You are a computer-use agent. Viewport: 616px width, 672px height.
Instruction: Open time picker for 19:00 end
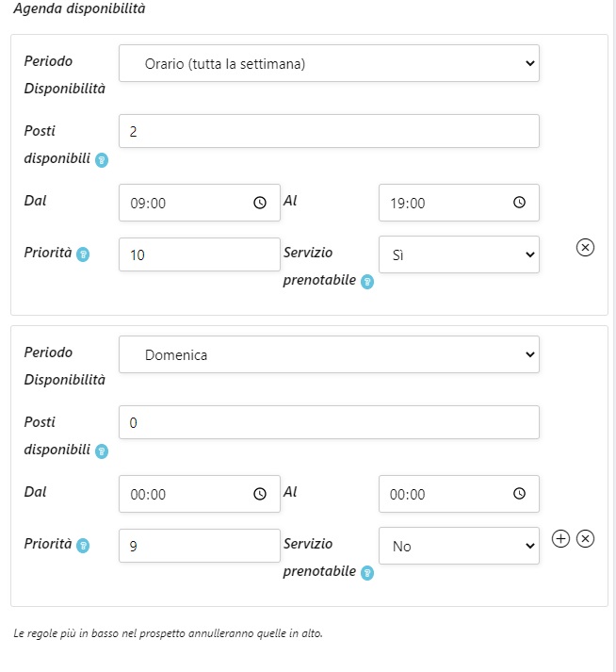pyautogui.click(x=519, y=203)
